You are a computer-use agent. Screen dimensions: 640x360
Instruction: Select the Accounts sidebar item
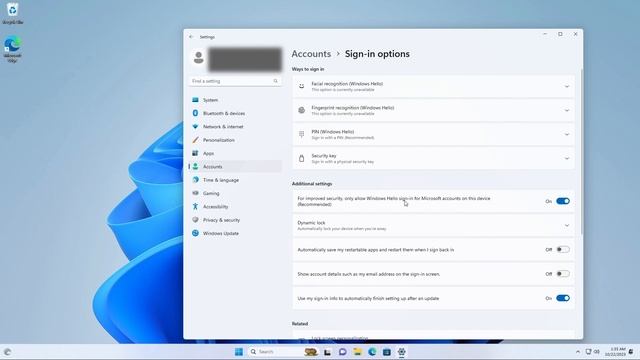(235, 167)
